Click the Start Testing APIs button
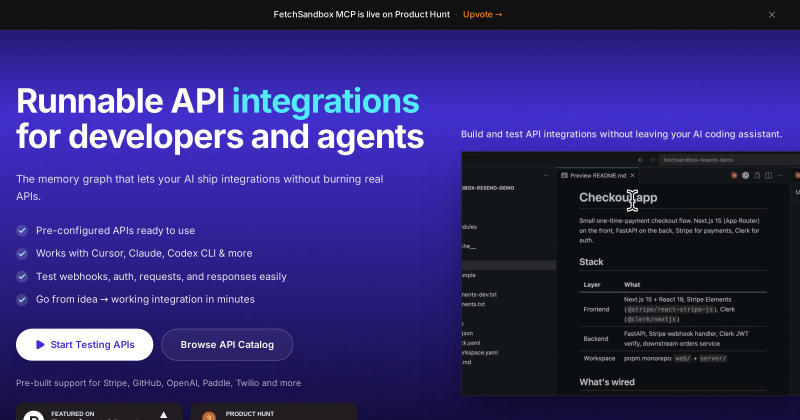This screenshot has width=800, height=420. [85, 344]
